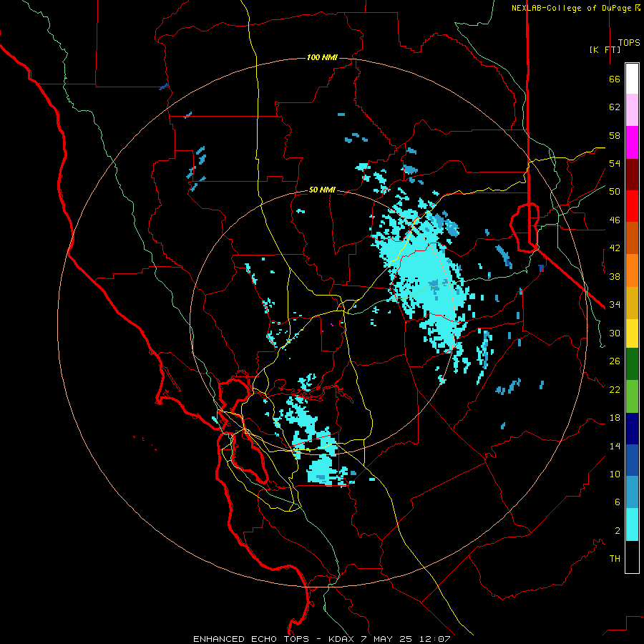
Task: Click the bright red 50 K FT swatch
Action: coord(632,206)
